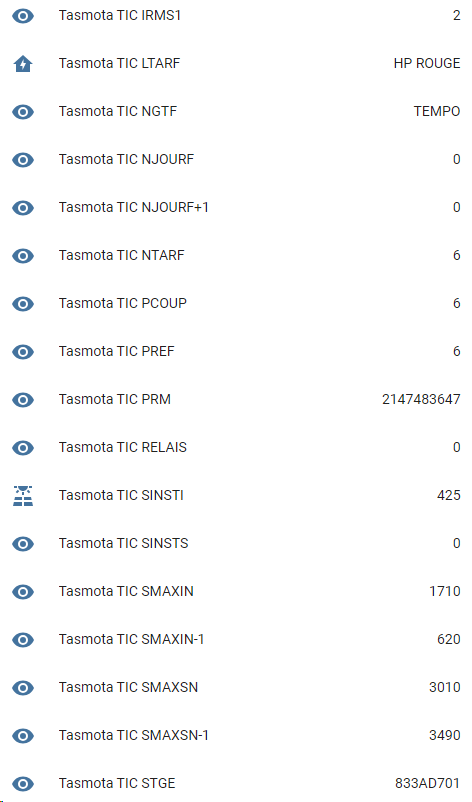Click the eye icon next to SMAXSN-1
Screen dimensions: 472x802
(23, 736)
